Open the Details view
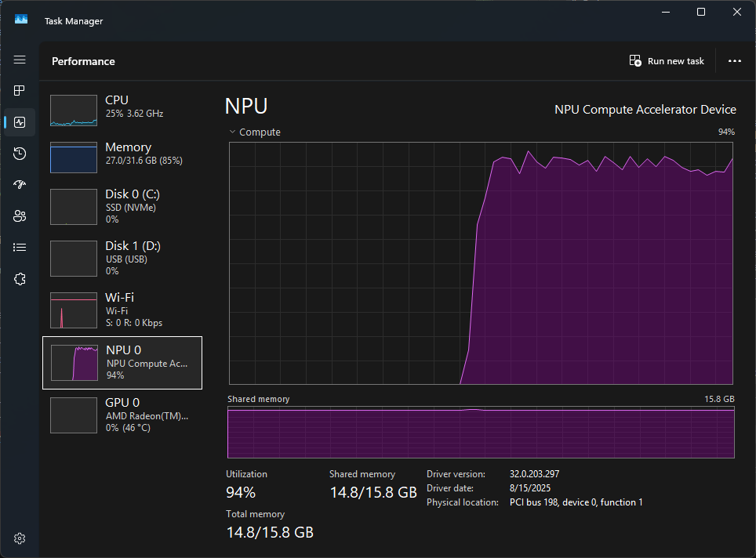756x558 pixels. pyautogui.click(x=20, y=247)
